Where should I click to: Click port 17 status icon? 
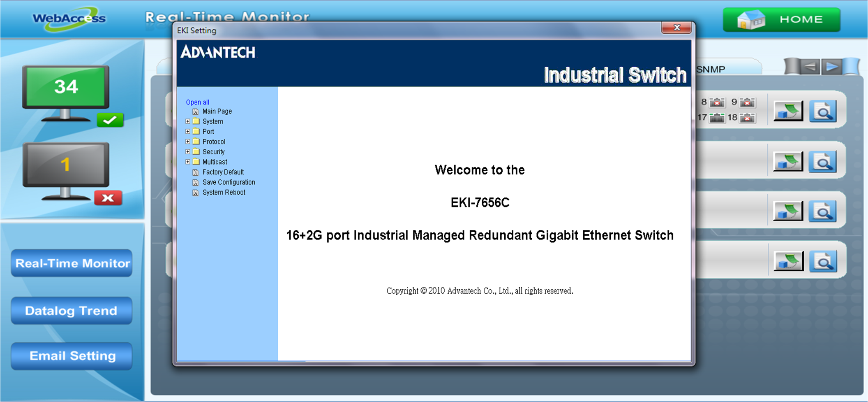pyautogui.click(x=718, y=118)
